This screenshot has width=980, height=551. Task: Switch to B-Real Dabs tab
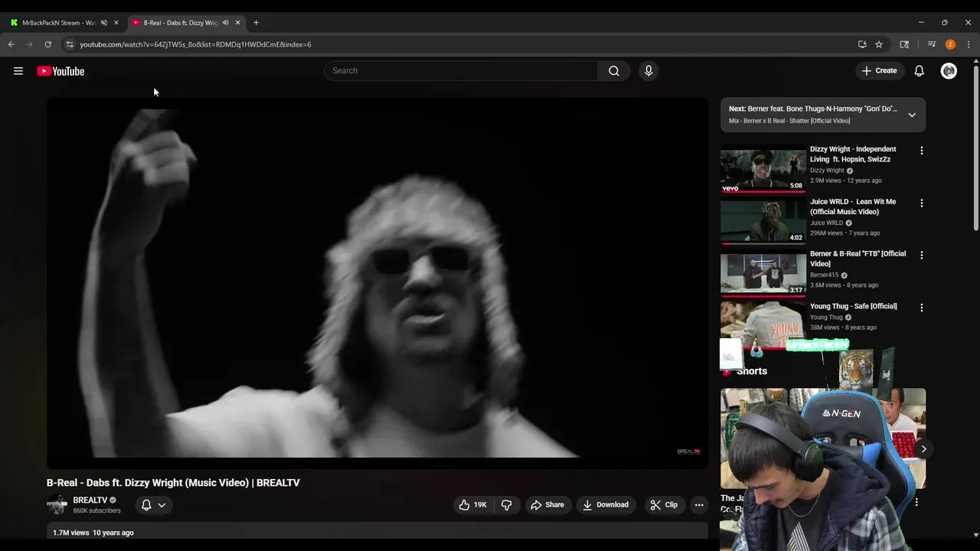click(185, 23)
